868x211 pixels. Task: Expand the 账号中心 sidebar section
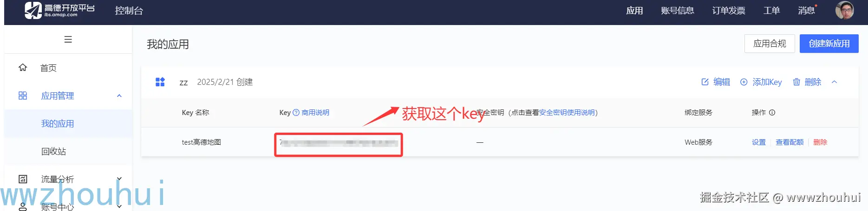[119, 206]
